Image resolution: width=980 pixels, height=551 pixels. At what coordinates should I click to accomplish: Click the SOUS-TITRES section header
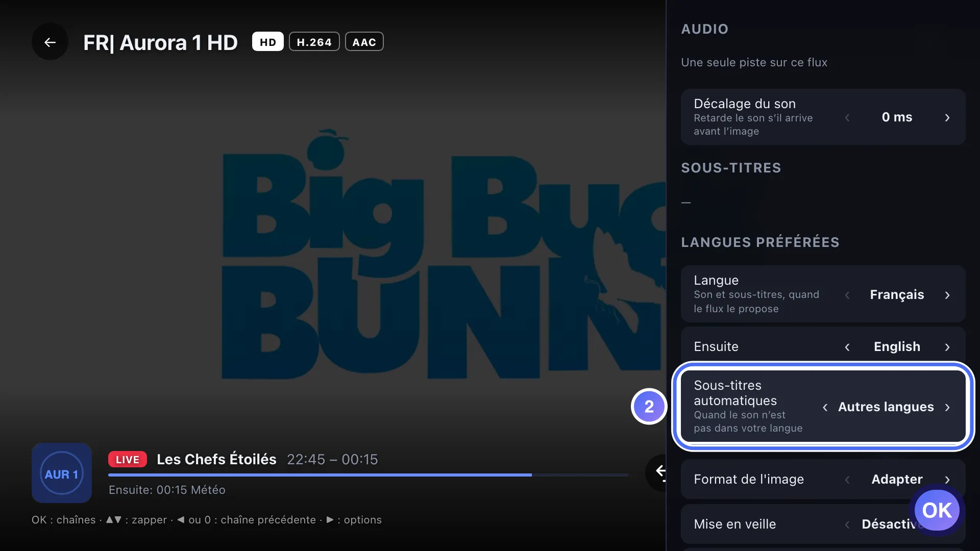click(731, 168)
